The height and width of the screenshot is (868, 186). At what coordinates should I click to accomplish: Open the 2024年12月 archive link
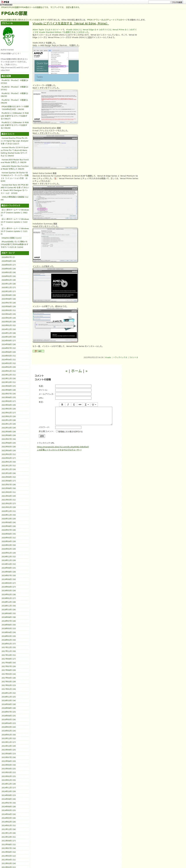(x=9, y=329)
